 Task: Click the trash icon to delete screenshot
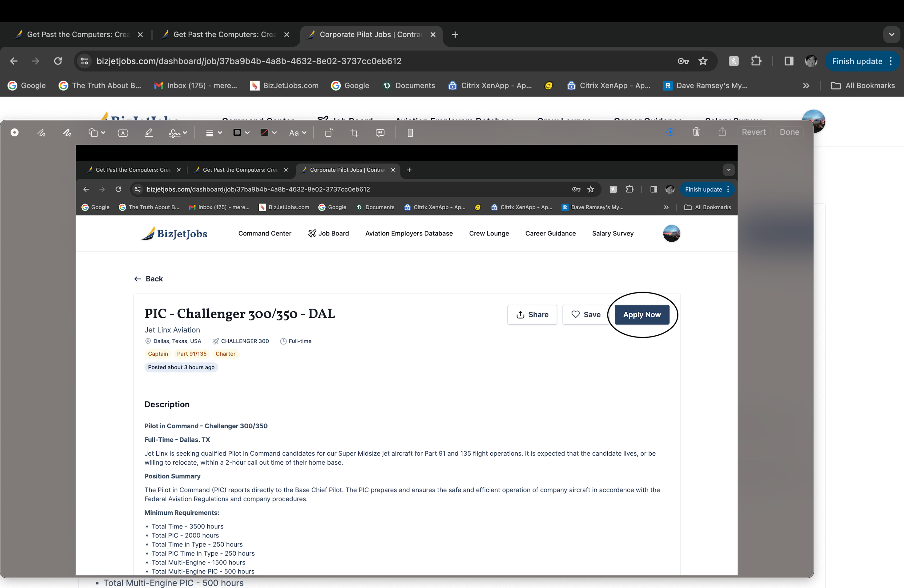coord(696,132)
